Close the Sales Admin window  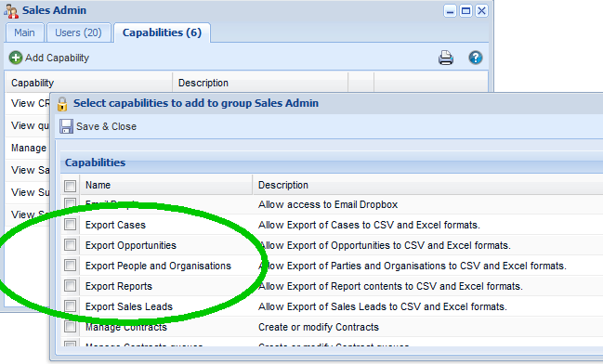tap(481, 11)
